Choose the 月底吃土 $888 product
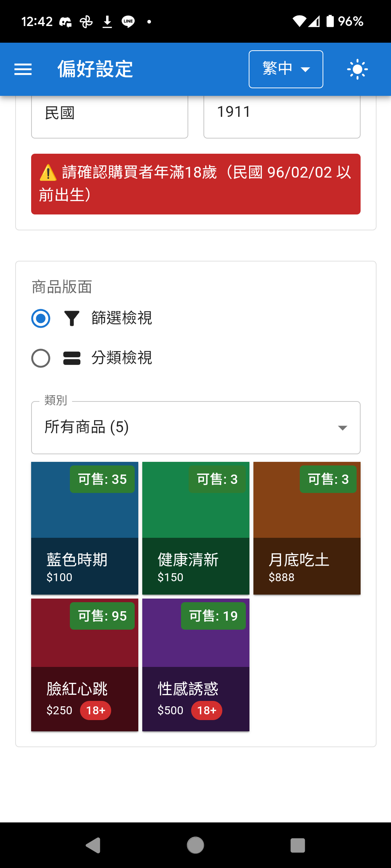The image size is (391, 868). (307, 528)
